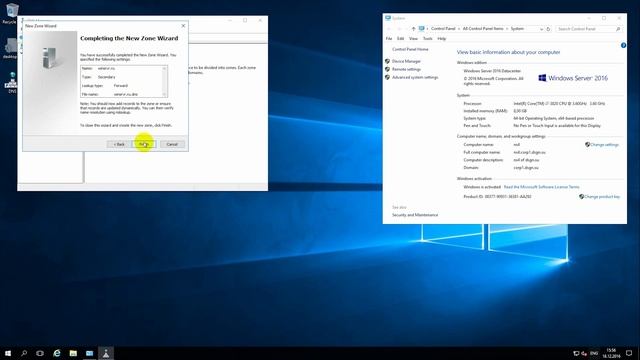The image size is (640, 360).
Task: Click the Device Manager shield icon
Action: tap(387, 61)
